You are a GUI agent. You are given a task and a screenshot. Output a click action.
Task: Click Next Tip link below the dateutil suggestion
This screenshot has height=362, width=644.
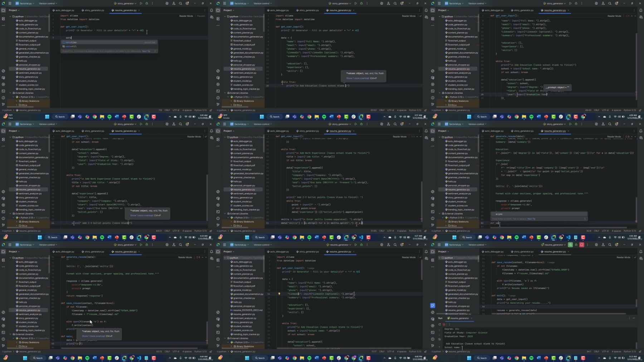point(146,51)
